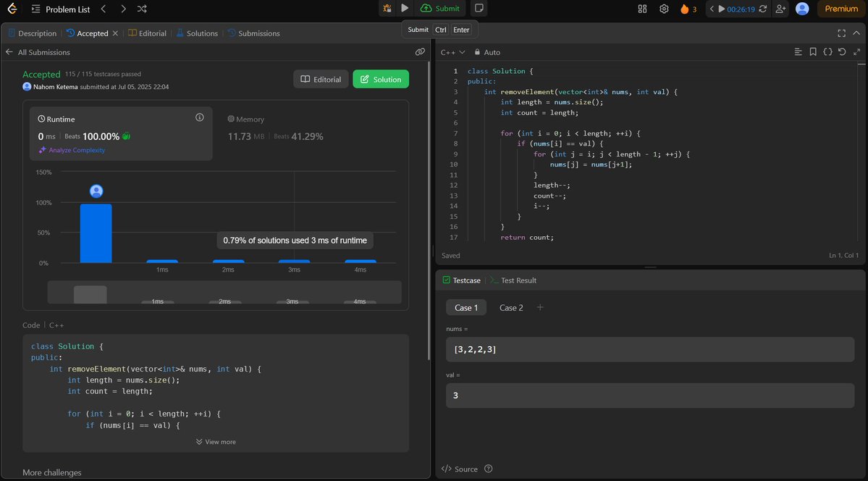
Task: Click the left panel vertical scrollbar
Action: tap(429, 211)
